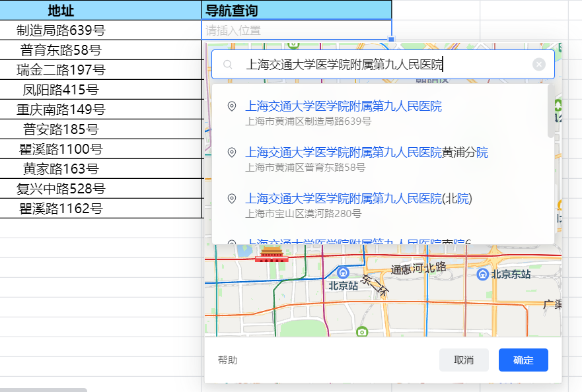Select cell 瞿溪路1162号

pyautogui.click(x=100, y=209)
